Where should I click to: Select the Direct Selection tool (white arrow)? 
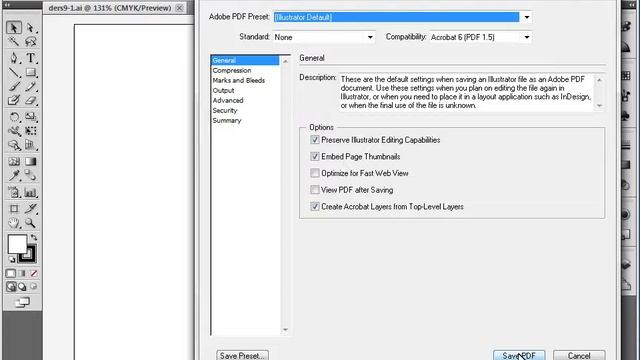tap(31, 28)
